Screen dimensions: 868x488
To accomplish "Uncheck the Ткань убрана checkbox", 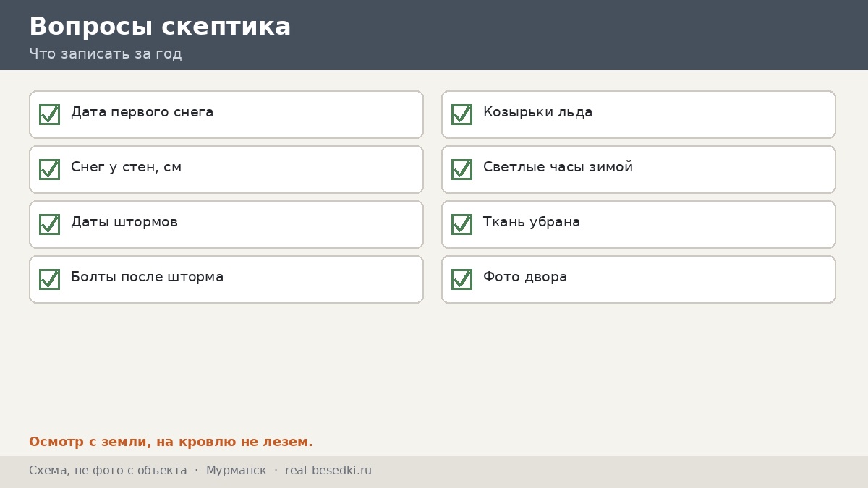I will pos(461,224).
